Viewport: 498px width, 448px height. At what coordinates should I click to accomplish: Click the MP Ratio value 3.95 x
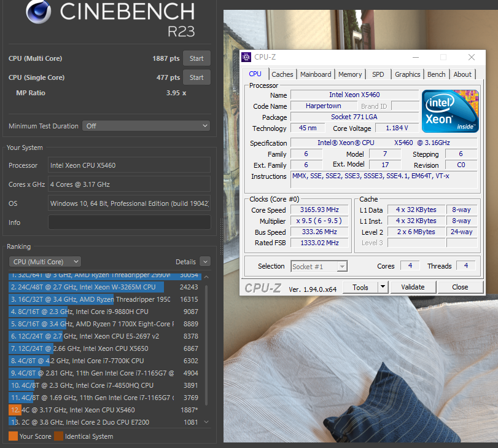tap(176, 93)
